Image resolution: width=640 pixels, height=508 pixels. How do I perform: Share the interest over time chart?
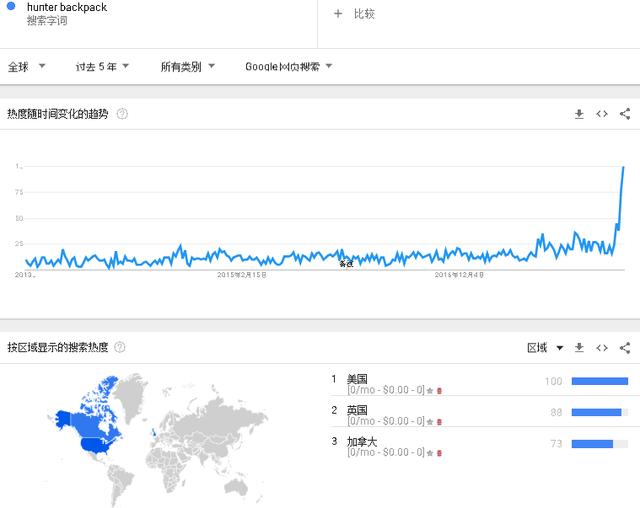pyautogui.click(x=625, y=114)
